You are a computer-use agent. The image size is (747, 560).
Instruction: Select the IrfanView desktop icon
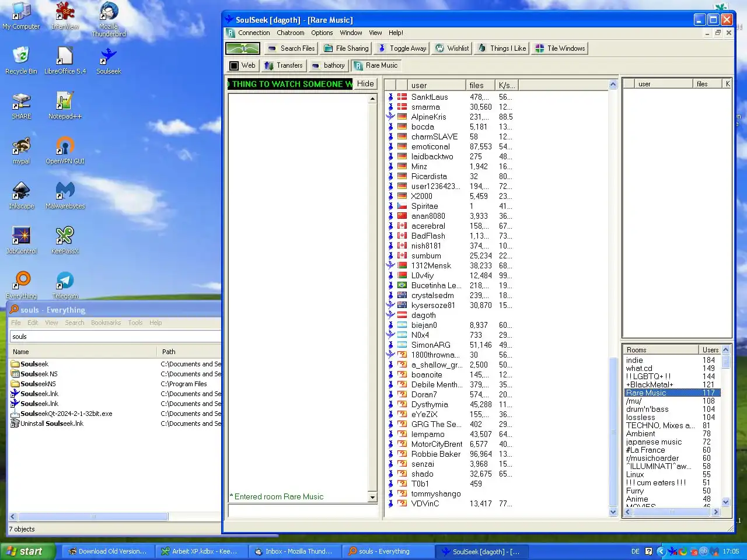coord(65,16)
